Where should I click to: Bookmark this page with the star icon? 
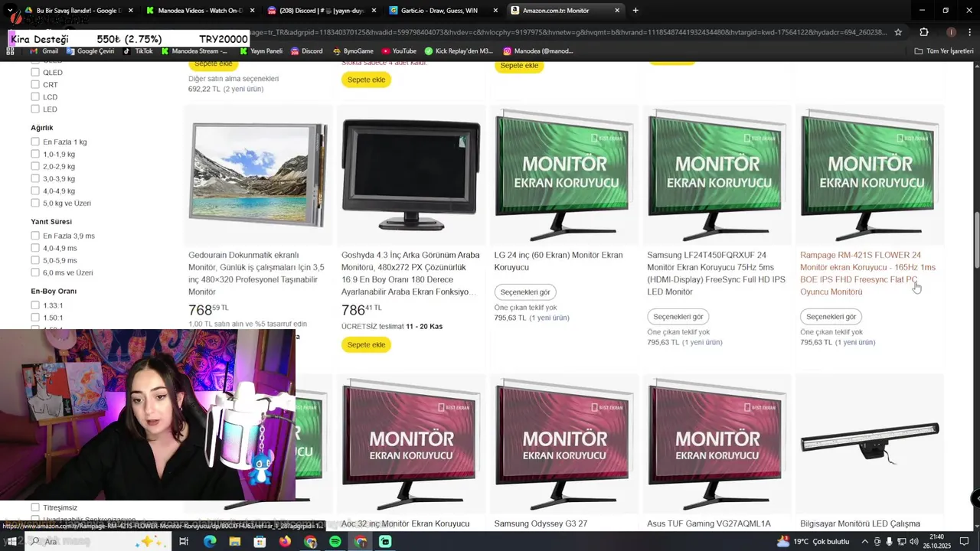(x=898, y=32)
